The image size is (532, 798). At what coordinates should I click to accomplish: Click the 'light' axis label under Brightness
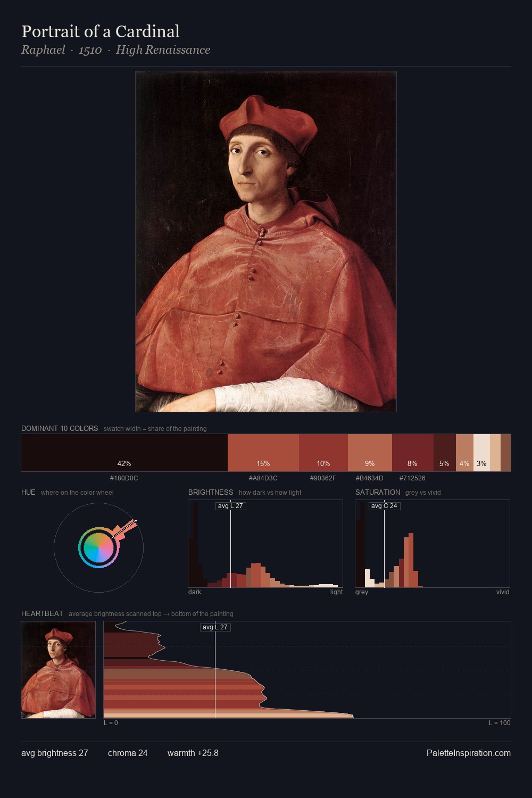tap(336, 592)
